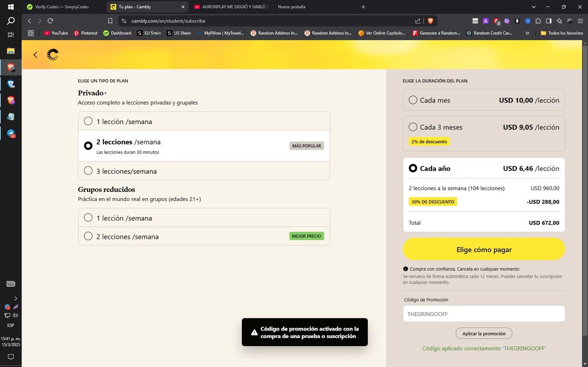Open the extensions puzzle piece menu

click(538, 21)
